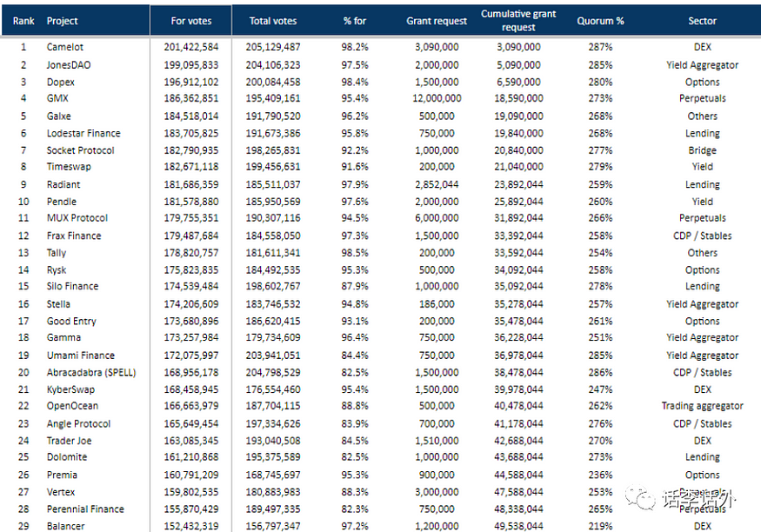Select the Umami Finance project name
761x532 pixels.
[x=81, y=355]
